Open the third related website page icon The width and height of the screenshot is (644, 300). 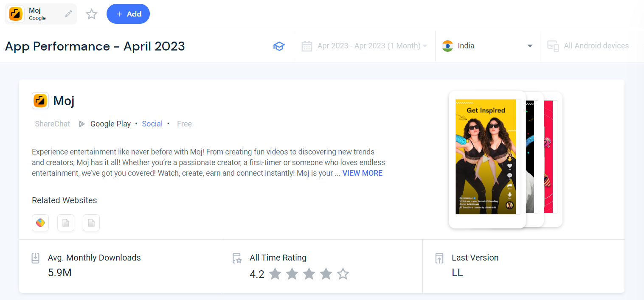click(x=91, y=223)
